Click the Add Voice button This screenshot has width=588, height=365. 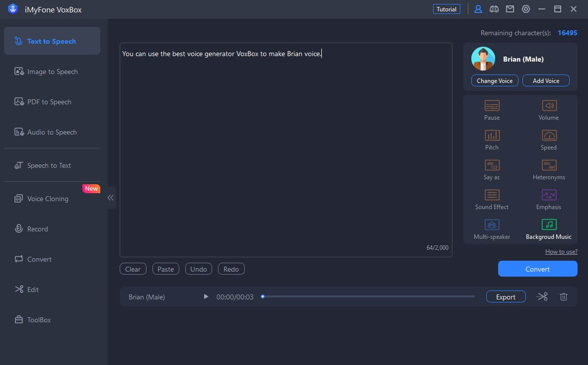(546, 80)
